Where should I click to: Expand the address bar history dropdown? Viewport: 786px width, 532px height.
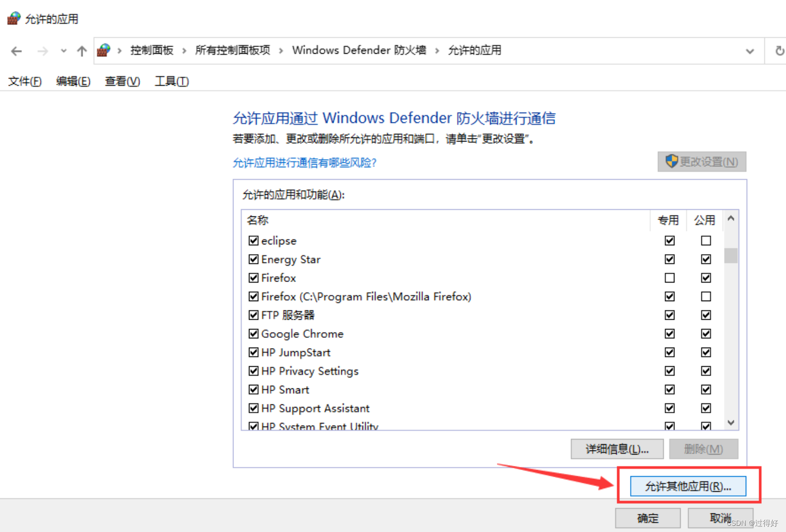point(750,51)
